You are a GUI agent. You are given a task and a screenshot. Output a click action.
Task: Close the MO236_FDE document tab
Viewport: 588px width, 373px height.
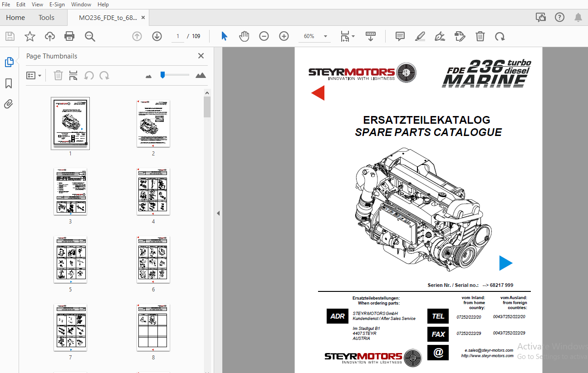143,18
